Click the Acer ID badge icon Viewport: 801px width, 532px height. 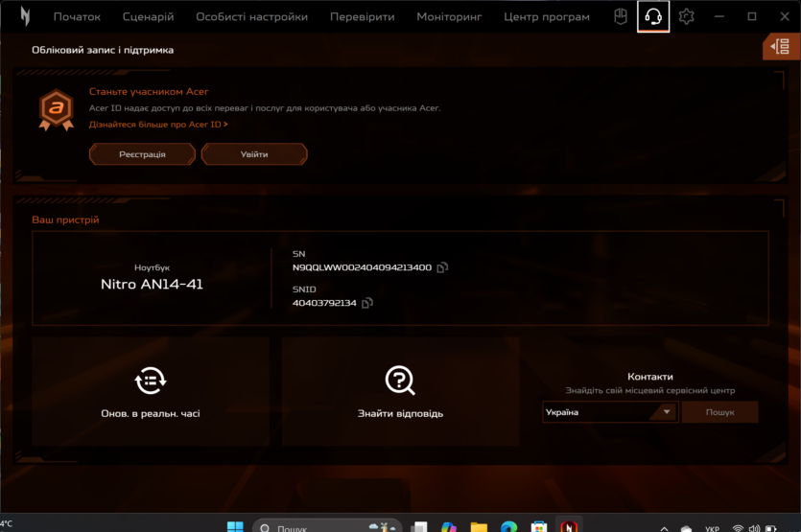click(x=57, y=109)
